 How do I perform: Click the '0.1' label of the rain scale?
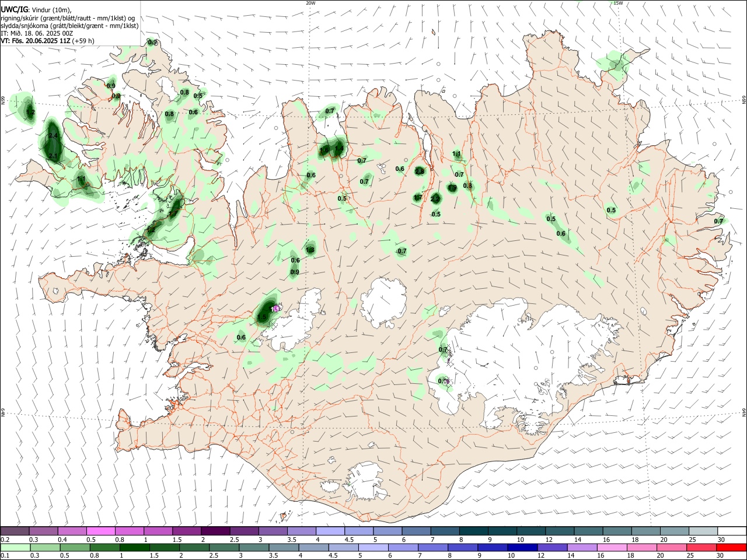(x=5, y=555)
